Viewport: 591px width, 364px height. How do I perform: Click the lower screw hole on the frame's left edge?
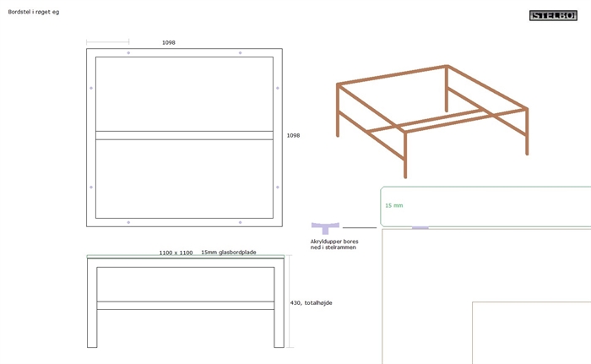[91, 187]
